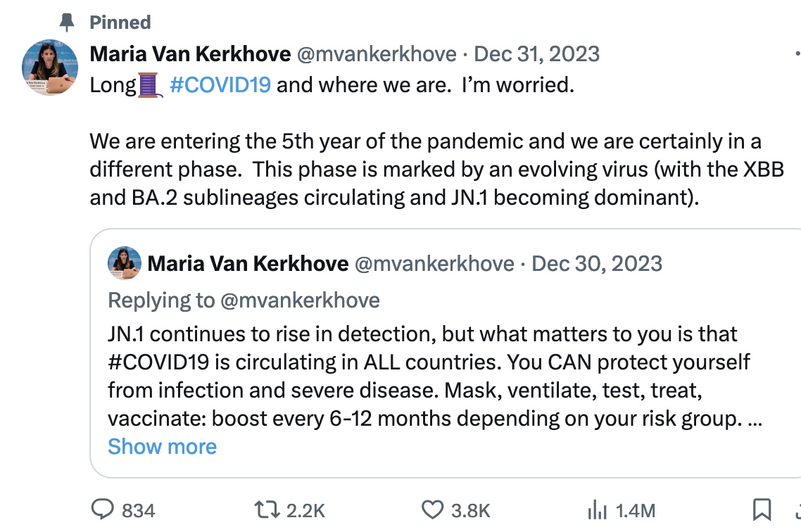Like the tweet via the heart icon
The image size is (801, 532).
pos(431,510)
